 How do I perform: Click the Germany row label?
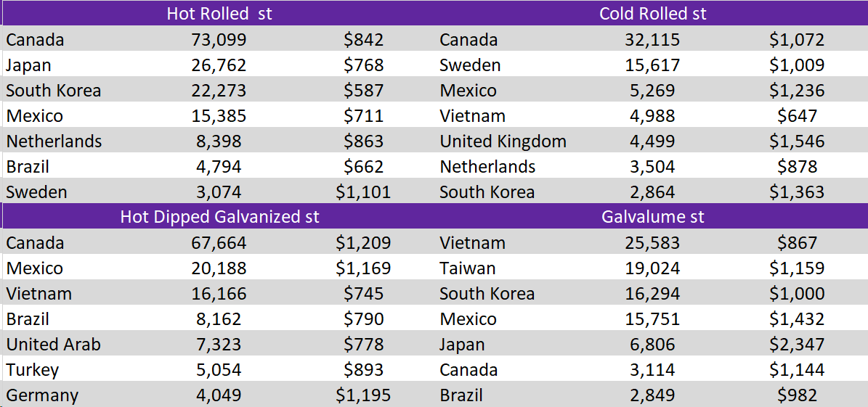tap(42, 395)
